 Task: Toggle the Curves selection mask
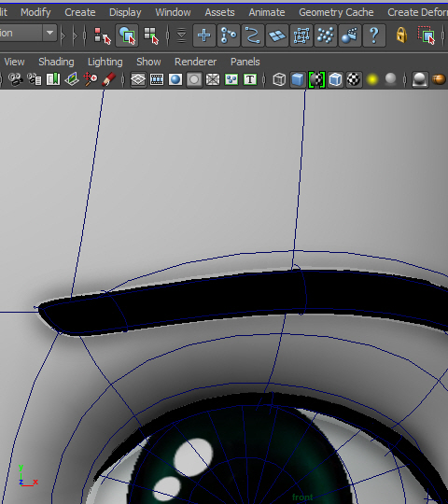point(253,35)
